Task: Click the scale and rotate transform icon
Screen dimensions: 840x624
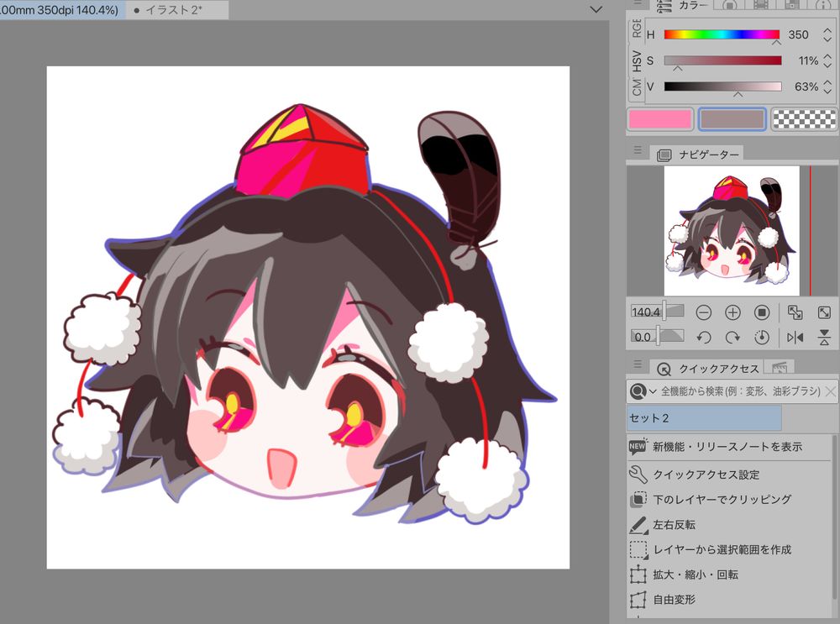Action: pos(638,574)
